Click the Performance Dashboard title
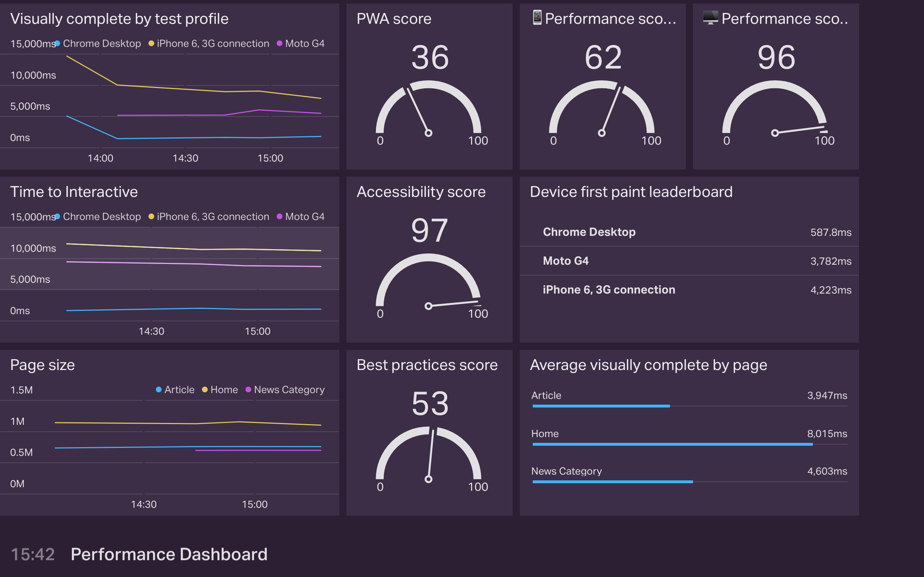 [x=169, y=554]
